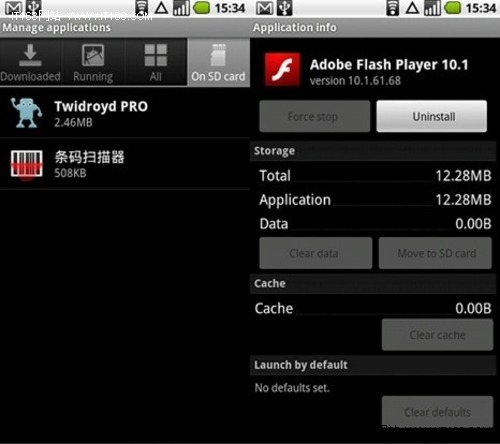Click the Manage applications title bar
The width and height of the screenshot is (500, 444).
click(x=125, y=27)
